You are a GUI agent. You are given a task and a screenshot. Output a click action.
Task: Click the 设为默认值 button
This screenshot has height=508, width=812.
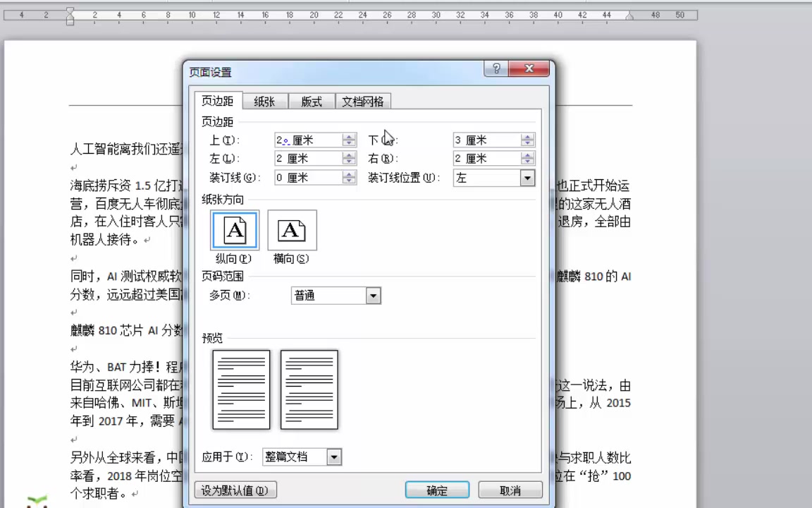pos(235,490)
